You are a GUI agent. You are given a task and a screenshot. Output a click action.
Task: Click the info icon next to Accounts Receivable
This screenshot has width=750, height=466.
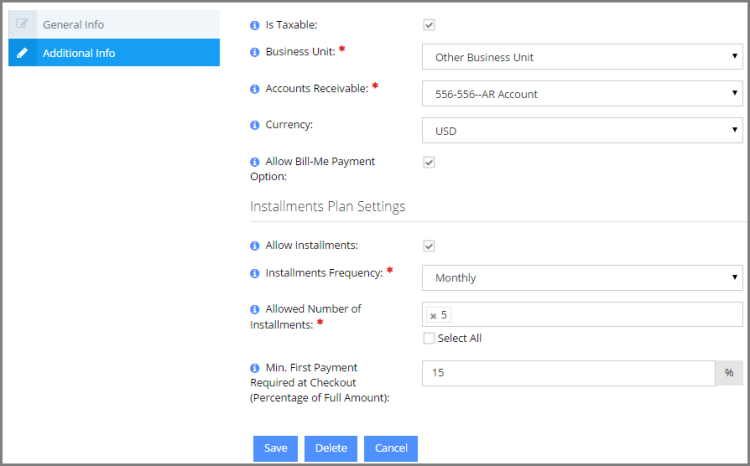pyautogui.click(x=254, y=89)
